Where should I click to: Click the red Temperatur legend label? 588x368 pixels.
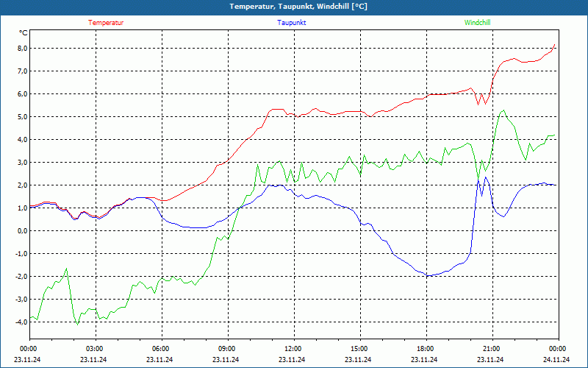(106, 23)
